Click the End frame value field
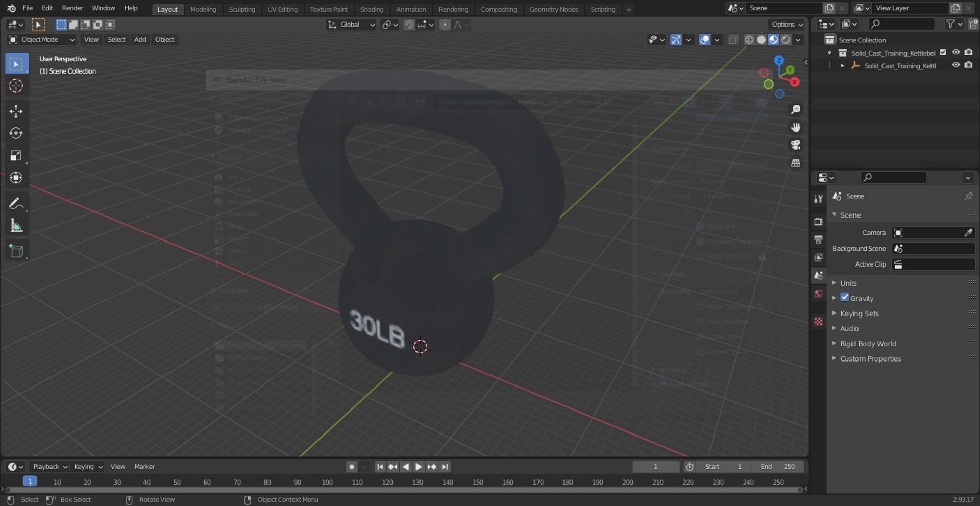The image size is (980, 506). [x=777, y=467]
